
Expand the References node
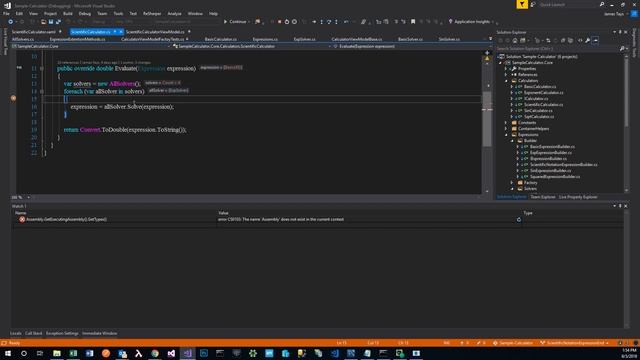click(507, 75)
